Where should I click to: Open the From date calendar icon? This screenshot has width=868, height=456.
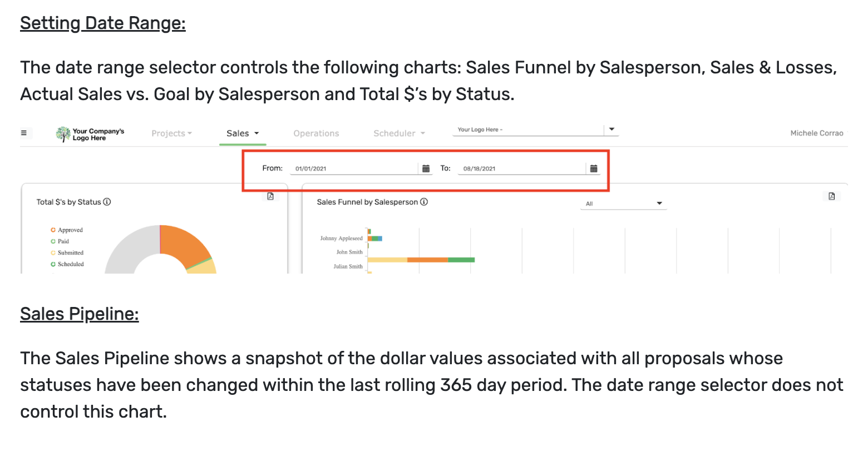(426, 168)
